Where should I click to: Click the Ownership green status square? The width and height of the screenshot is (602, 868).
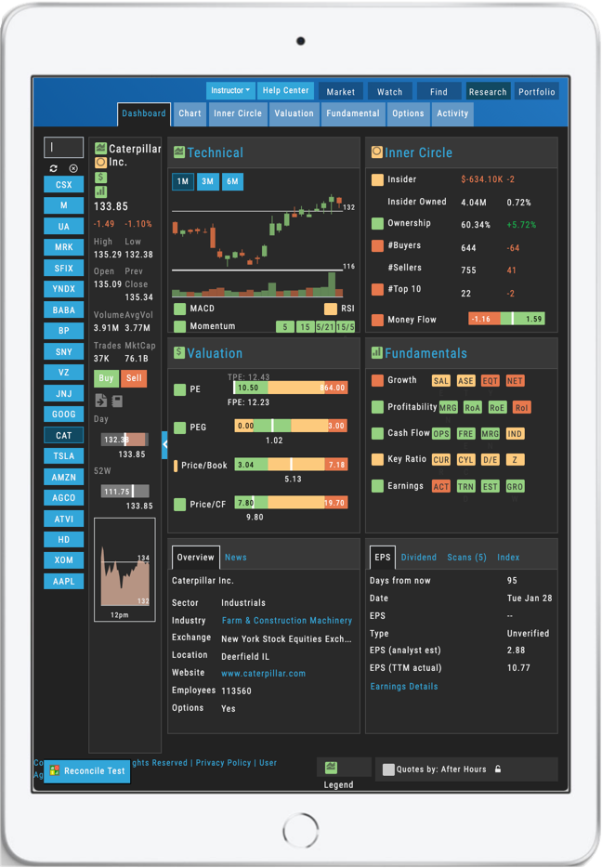pyautogui.click(x=377, y=223)
